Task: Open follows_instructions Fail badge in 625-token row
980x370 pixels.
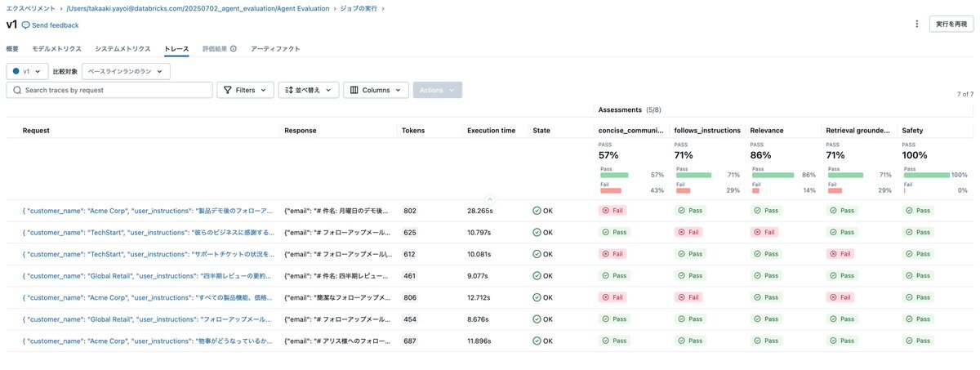Action: (689, 232)
